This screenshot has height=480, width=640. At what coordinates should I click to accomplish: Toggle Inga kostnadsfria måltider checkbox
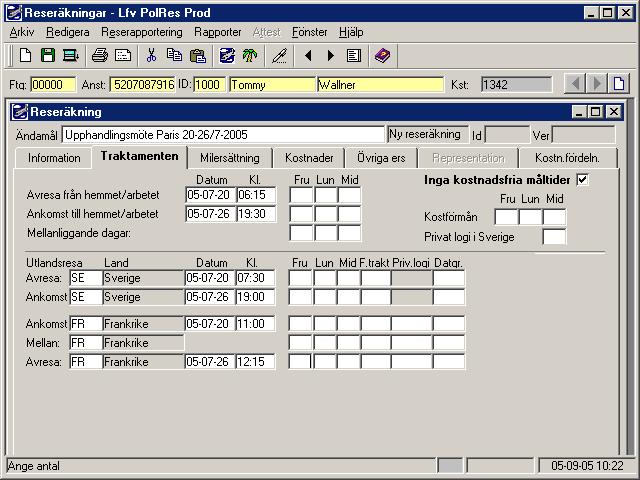[x=582, y=180]
